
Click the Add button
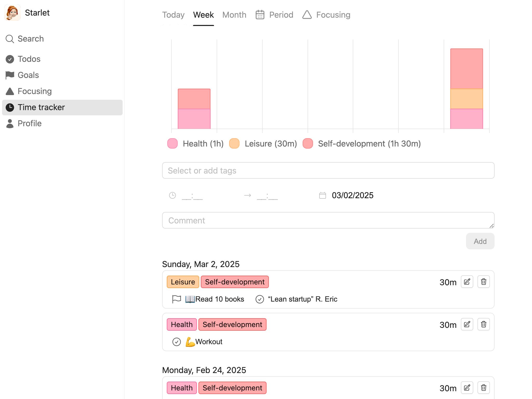pyautogui.click(x=480, y=241)
